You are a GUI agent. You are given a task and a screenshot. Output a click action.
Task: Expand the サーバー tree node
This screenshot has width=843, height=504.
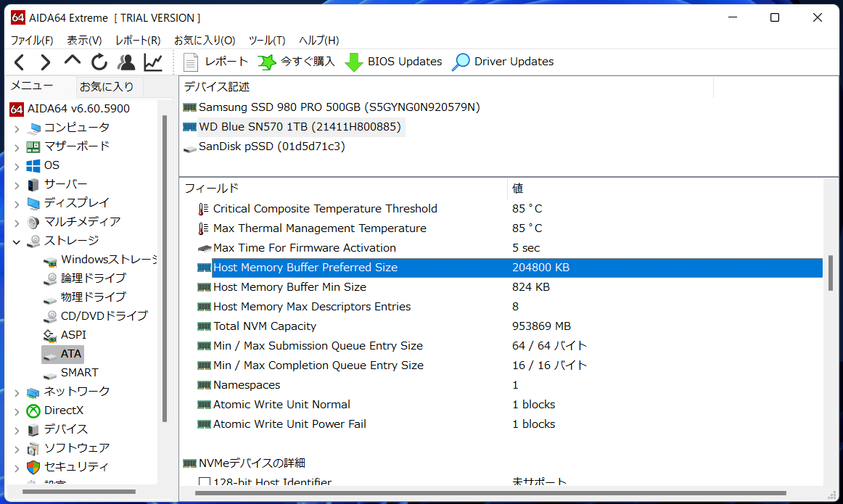(x=17, y=185)
